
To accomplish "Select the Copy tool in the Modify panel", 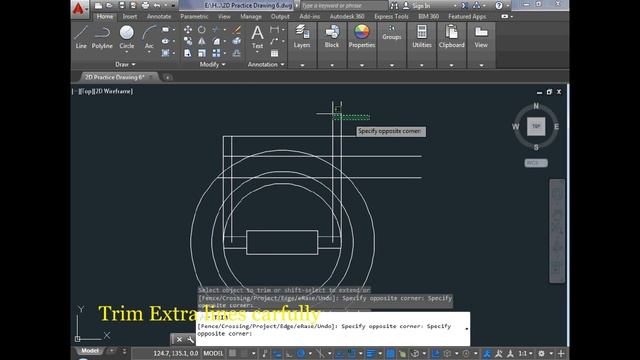I will (188, 41).
